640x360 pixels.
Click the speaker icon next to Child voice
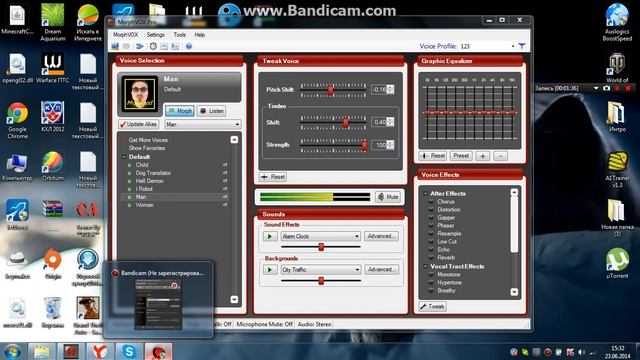(x=224, y=165)
